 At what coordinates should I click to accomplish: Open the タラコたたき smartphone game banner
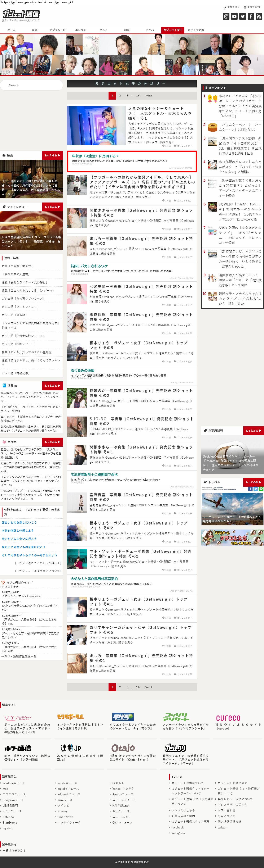pyautogui.click(x=232, y=538)
